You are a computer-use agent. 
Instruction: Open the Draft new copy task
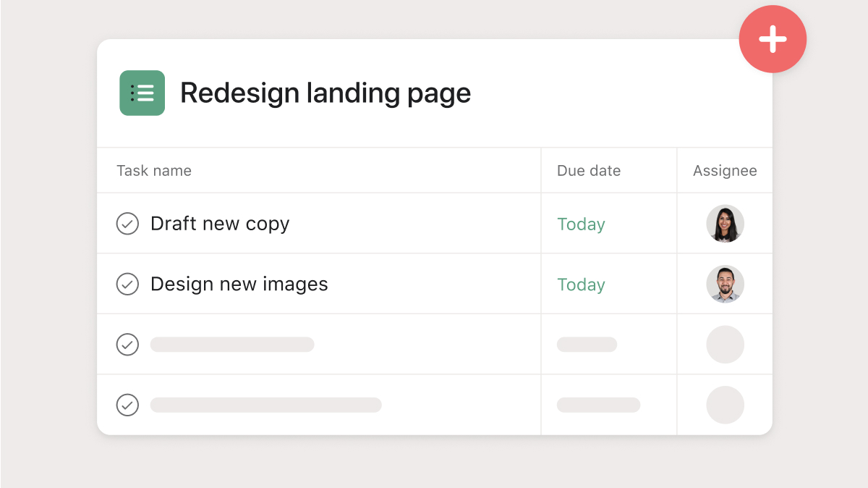[x=220, y=224]
